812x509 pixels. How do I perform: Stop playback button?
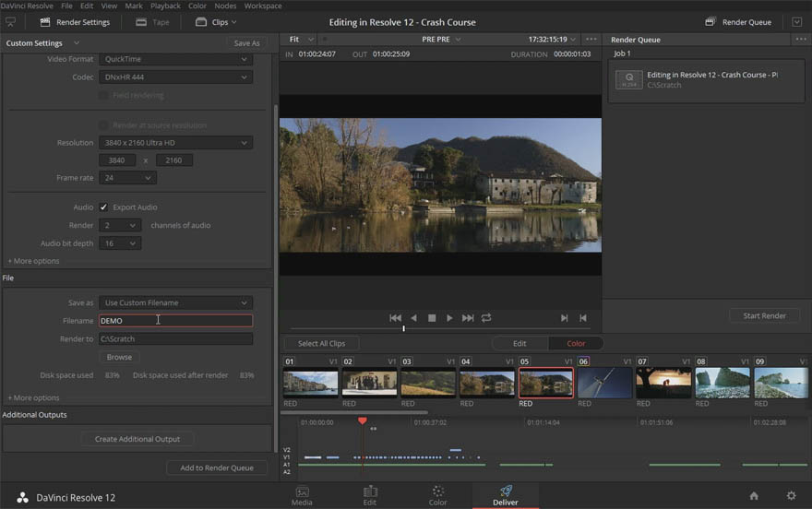click(x=432, y=318)
